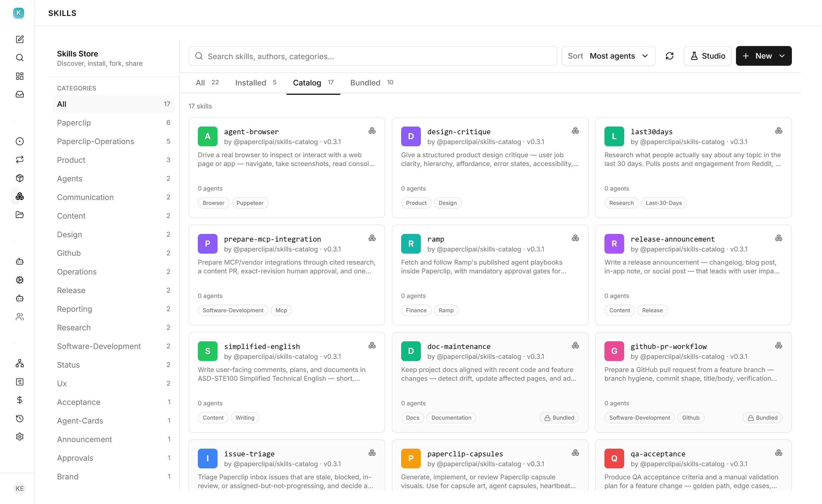Click the skill icon on agent-browser card
822x504 pixels.
click(x=372, y=131)
